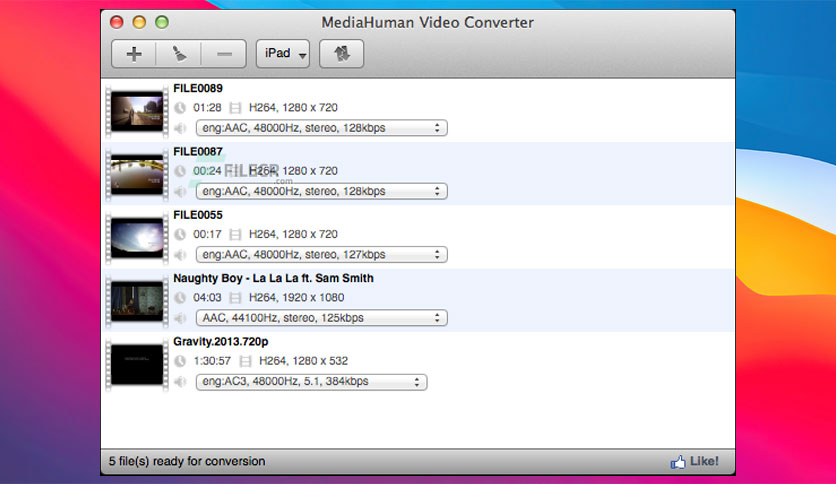Clear the list with the broom icon
Image resolution: width=836 pixels, height=484 pixels.
point(179,54)
